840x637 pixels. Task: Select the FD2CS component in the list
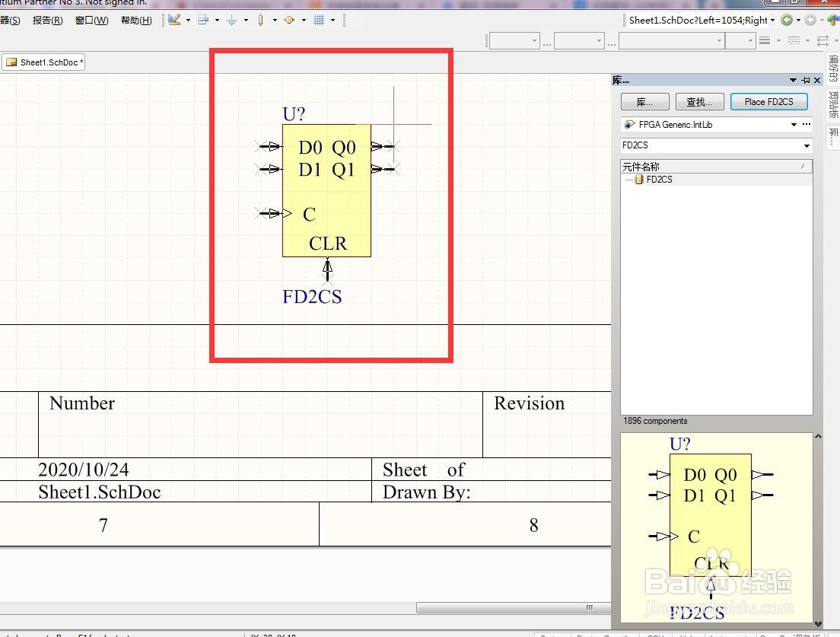click(x=659, y=180)
